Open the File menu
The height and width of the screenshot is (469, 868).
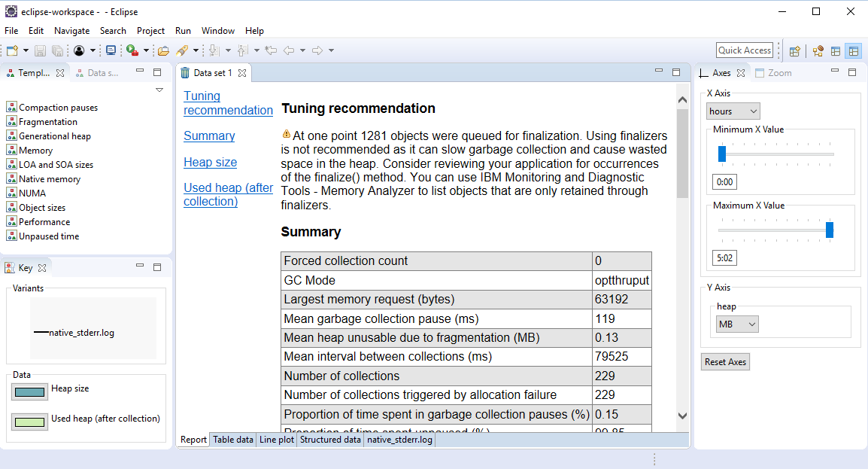(x=11, y=31)
